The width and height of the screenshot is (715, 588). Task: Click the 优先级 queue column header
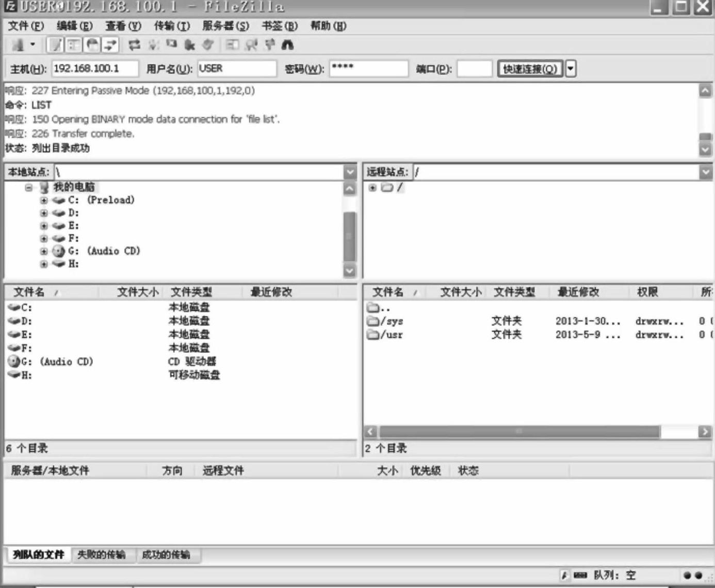[x=426, y=470]
